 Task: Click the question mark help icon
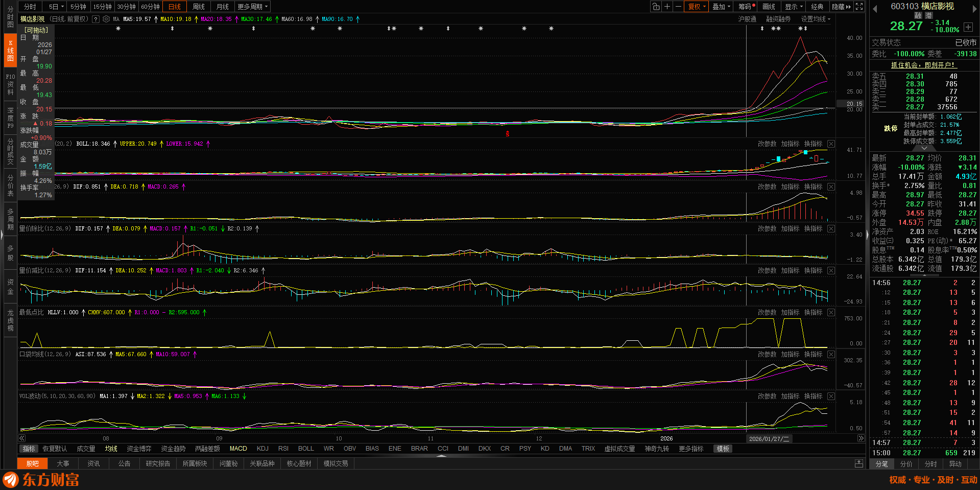tap(95, 19)
